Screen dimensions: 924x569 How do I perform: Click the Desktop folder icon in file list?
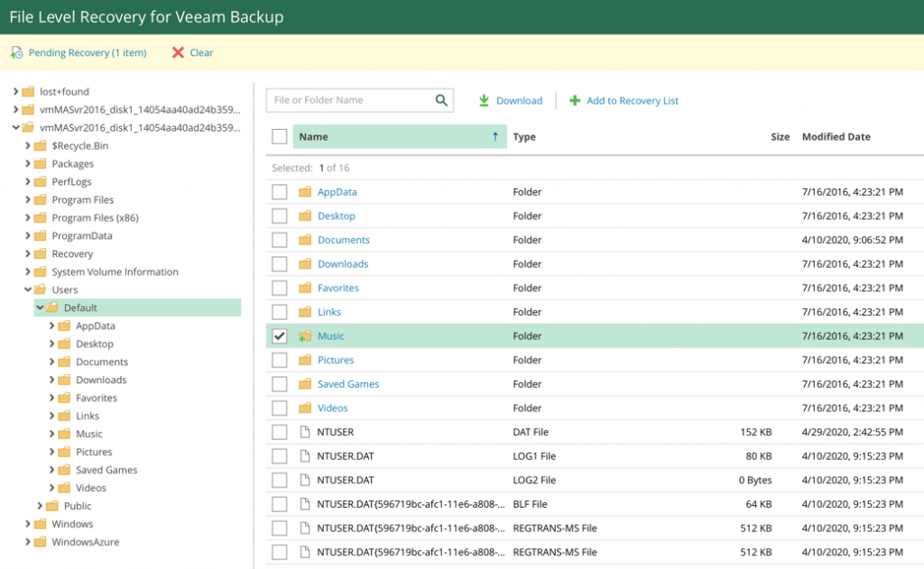pos(305,216)
